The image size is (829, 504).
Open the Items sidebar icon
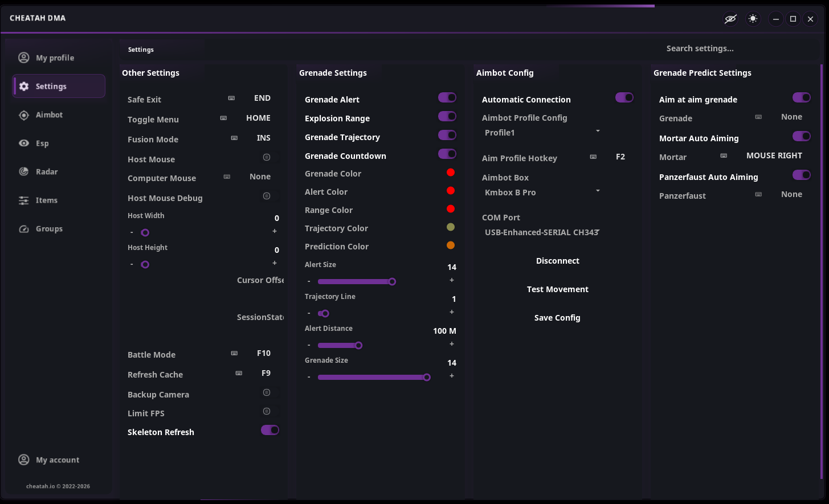24,200
